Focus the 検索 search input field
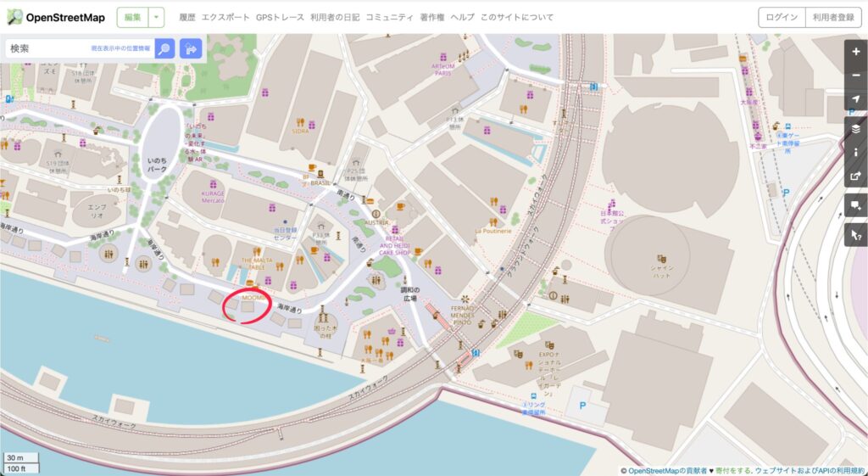Image resolution: width=868 pixels, height=476 pixels. tap(79, 48)
